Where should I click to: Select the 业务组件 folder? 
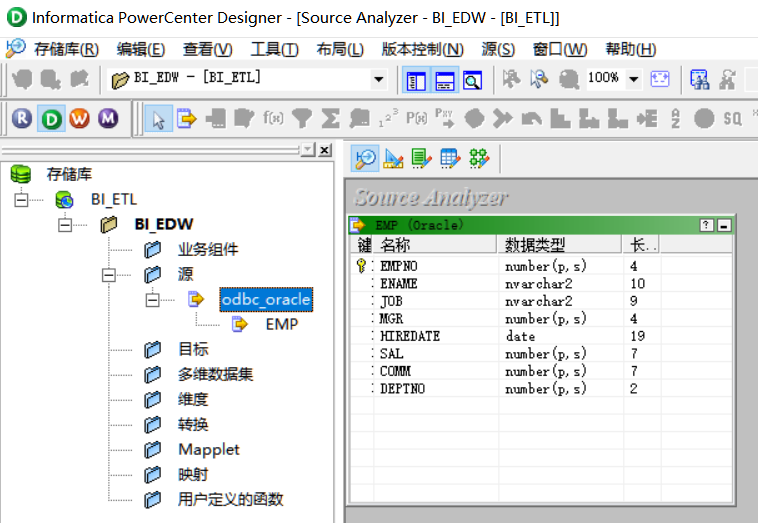pos(208,249)
